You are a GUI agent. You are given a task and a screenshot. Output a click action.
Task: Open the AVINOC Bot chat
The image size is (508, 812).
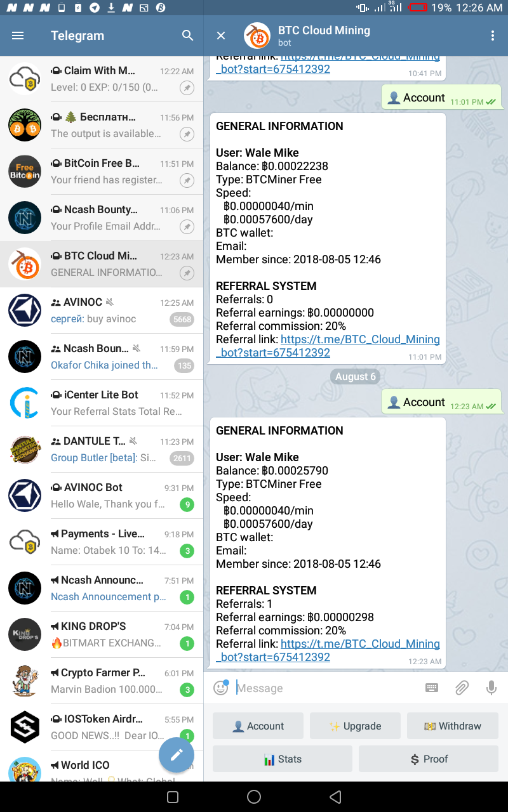coord(102,495)
